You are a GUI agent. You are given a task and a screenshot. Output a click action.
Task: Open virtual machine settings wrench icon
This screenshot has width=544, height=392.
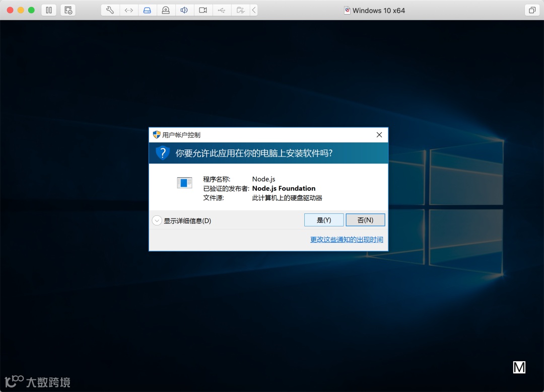[x=110, y=10]
